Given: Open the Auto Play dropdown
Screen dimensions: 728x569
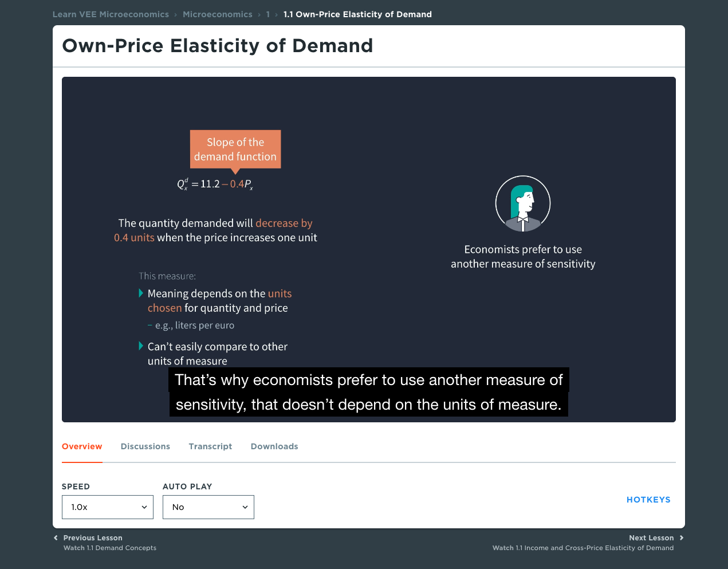Looking at the screenshot, I should click(x=208, y=507).
